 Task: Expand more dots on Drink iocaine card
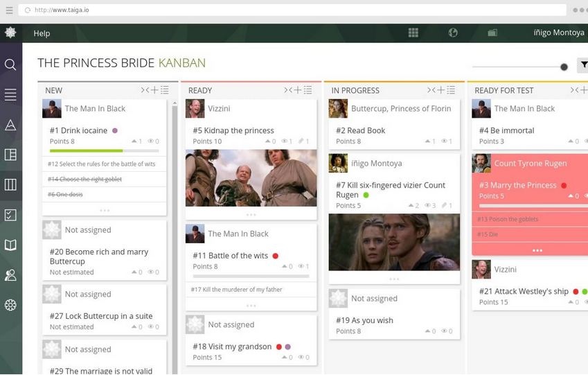(x=105, y=210)
